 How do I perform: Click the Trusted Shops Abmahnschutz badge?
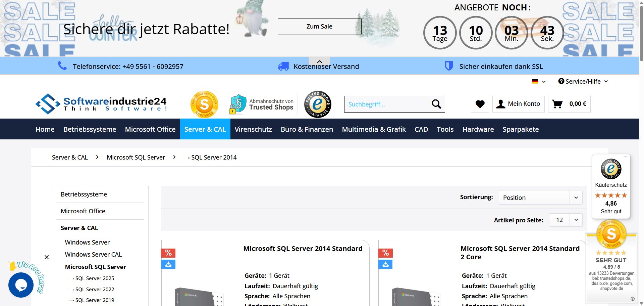[261, 104]
